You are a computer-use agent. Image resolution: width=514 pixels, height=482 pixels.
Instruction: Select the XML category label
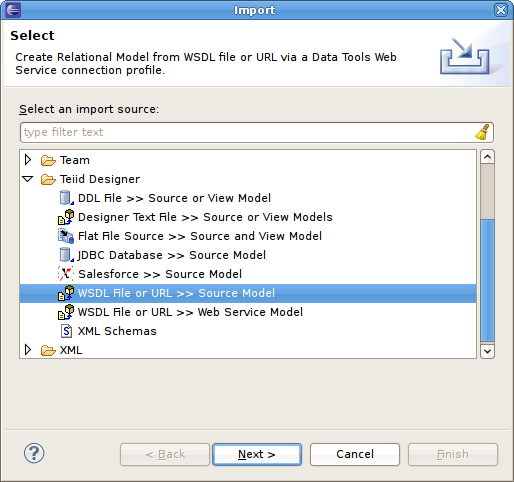[71, 350]
